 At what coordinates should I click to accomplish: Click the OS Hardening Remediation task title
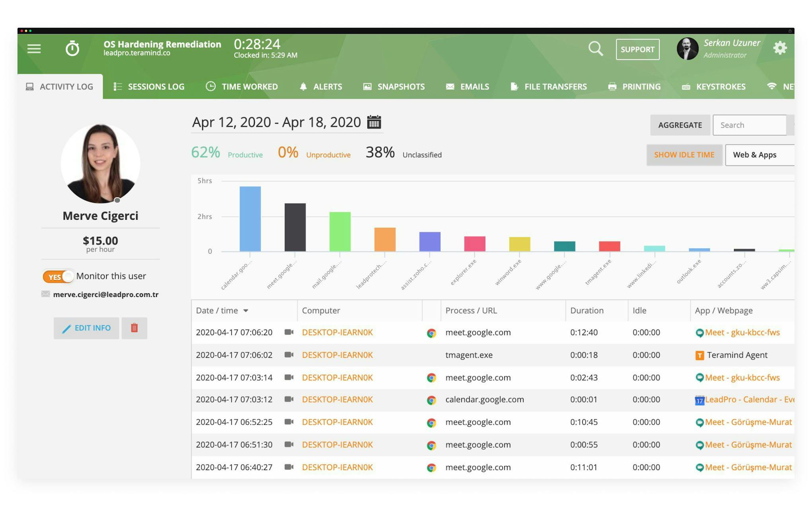click(162, 44)
